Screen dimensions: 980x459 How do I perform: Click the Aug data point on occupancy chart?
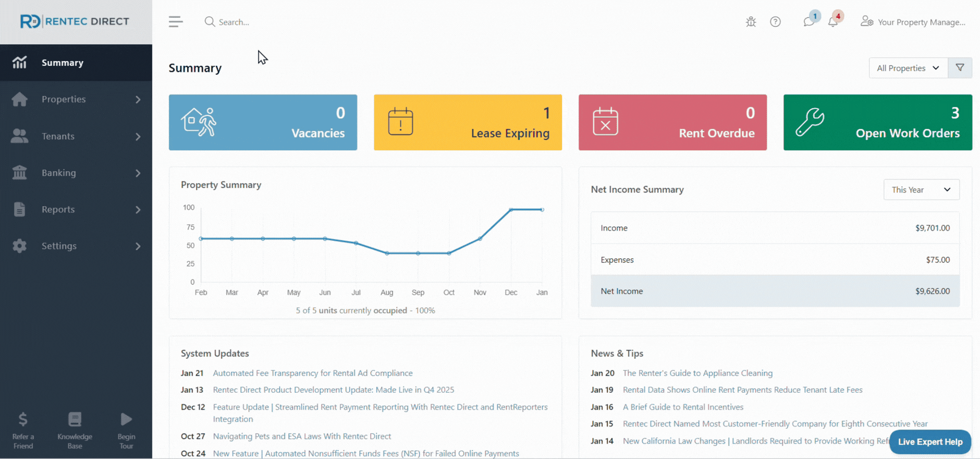(x=387, y=253)
